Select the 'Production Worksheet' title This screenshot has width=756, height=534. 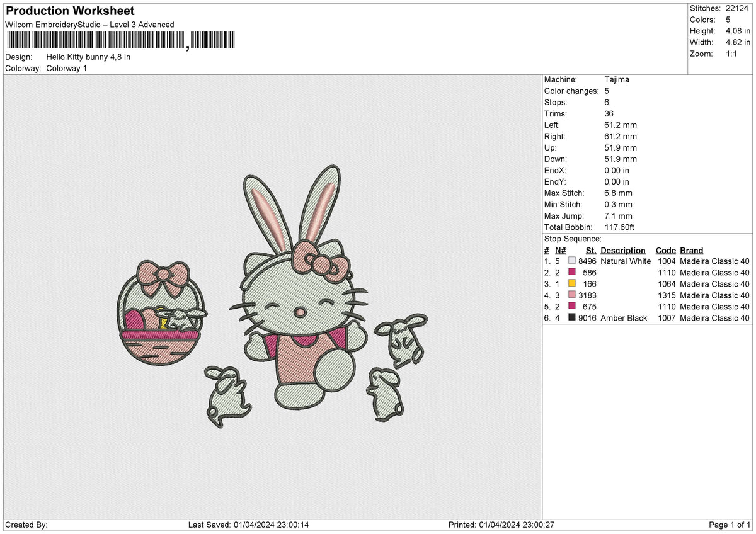point(70,11)
